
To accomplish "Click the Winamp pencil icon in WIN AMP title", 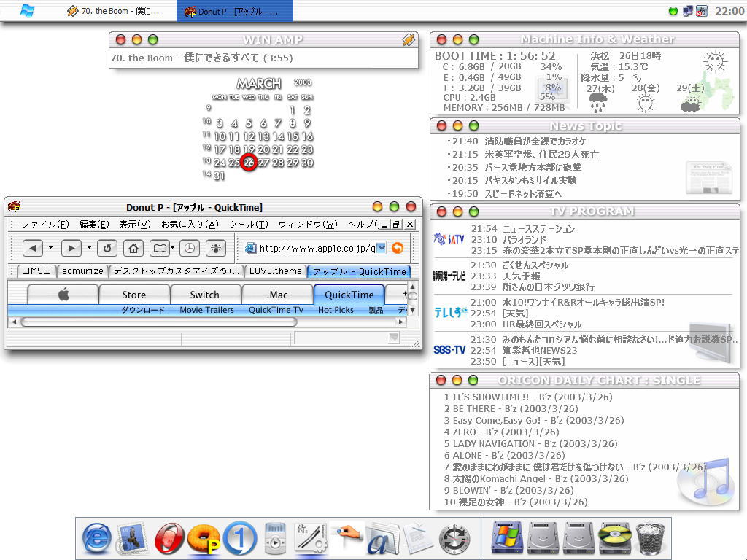I will click(x=409, y=40).
